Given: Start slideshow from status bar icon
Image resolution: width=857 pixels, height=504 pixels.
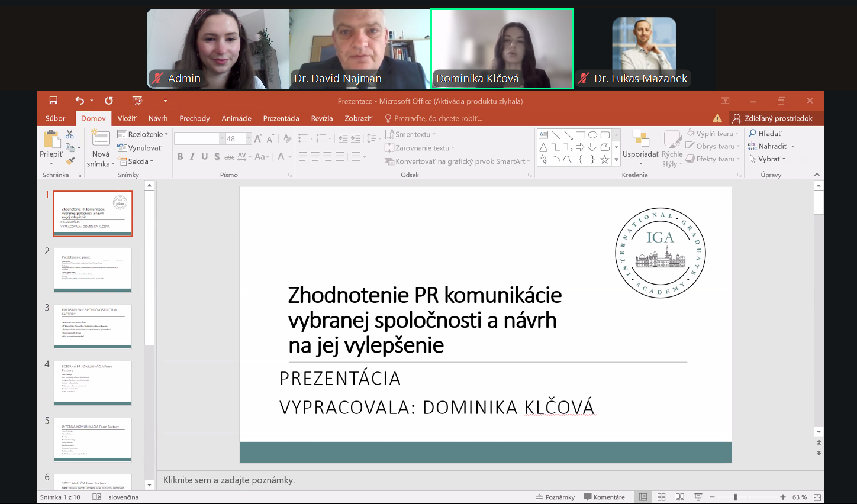Looking at the screenshot, I should (698, 497).
